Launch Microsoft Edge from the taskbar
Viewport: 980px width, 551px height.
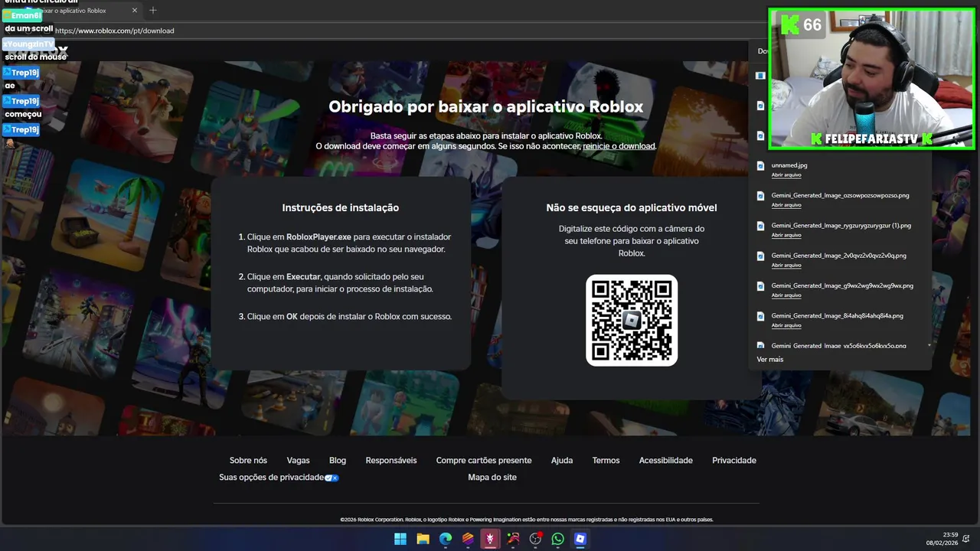(x=446, y=539)
